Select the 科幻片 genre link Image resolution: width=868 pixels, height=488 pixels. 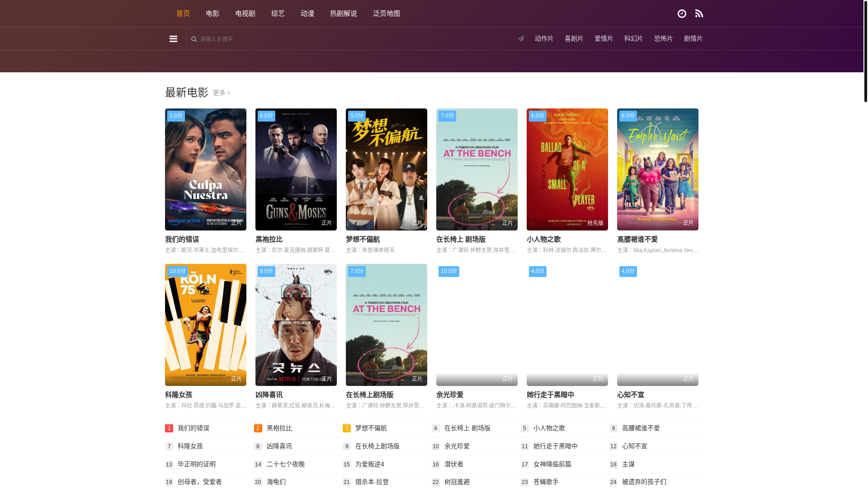(x=633, y=39)
